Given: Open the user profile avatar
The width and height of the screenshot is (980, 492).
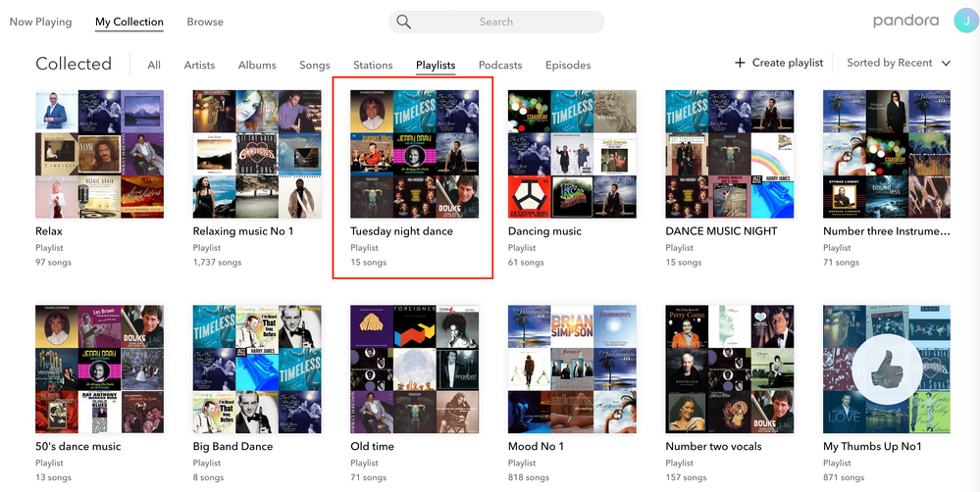Looking at the screenshot, I should click(965, 22).
